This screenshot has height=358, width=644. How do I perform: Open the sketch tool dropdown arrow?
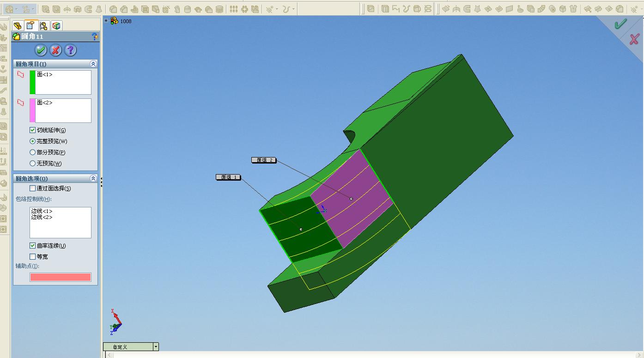point(33,9)
